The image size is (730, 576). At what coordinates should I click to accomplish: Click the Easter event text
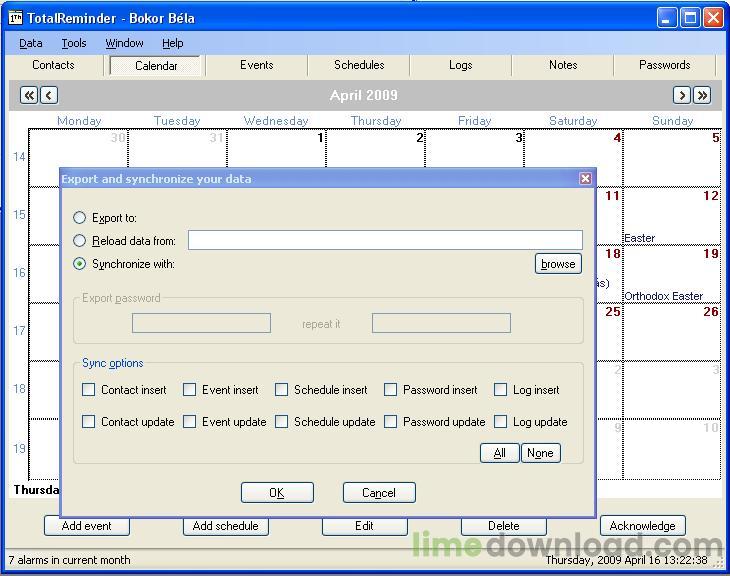point(639,238)
